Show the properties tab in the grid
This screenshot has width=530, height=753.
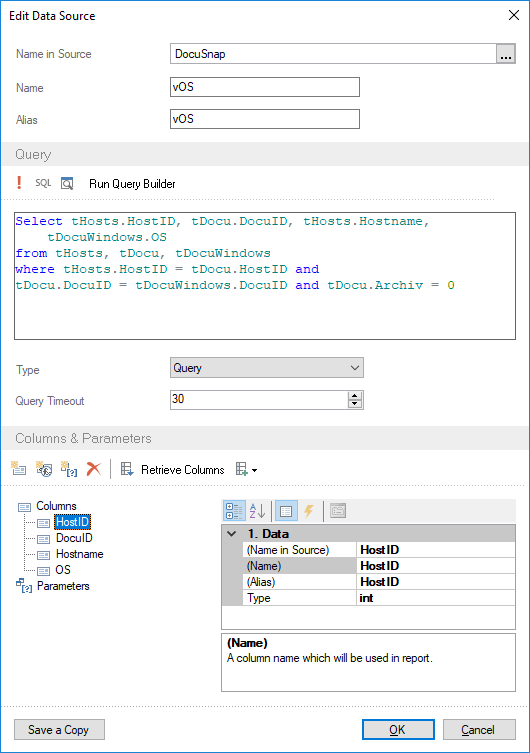point(286,511)
